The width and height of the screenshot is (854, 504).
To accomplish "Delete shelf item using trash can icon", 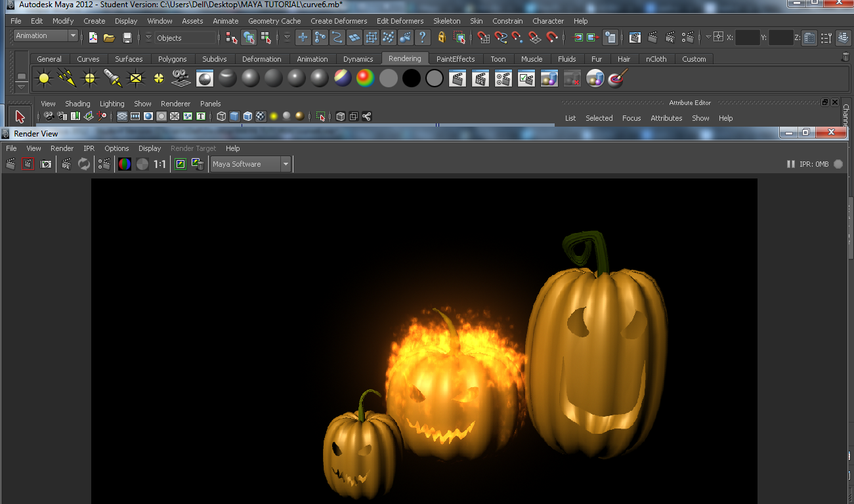I will pos(846,57).
